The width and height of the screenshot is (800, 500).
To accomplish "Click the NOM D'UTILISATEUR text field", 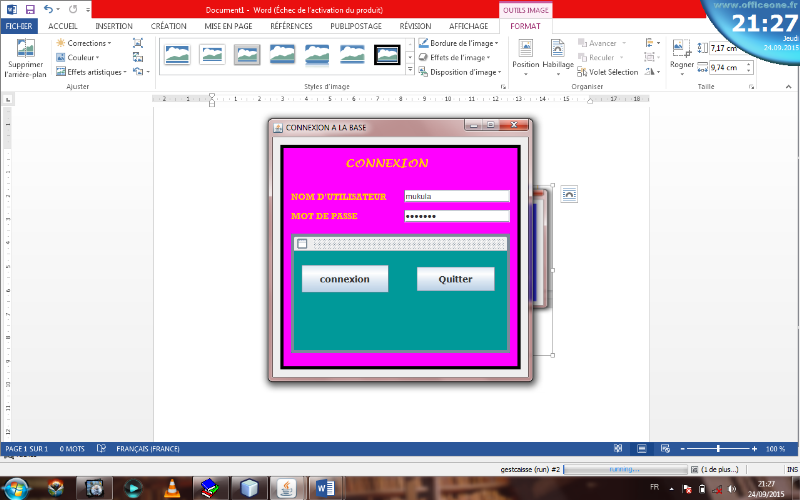I will click(457, 196).
